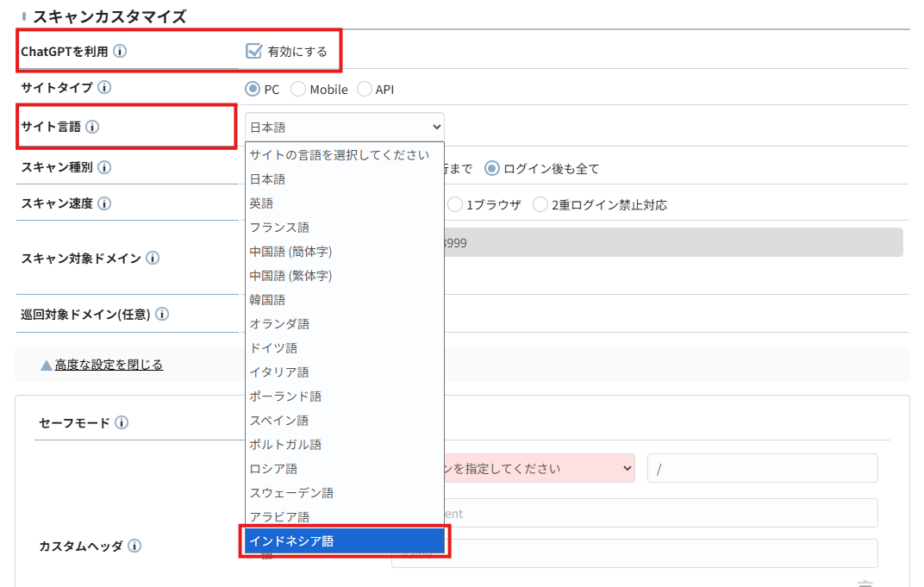The height and width of the screenshot is (587, 924).
Task: Show info tooltip for スキャン種別
Action: (104, 167)
